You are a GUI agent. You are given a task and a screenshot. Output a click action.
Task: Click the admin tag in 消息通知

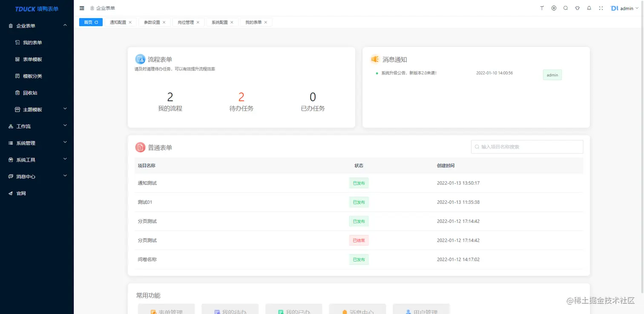tap(552, 75)
